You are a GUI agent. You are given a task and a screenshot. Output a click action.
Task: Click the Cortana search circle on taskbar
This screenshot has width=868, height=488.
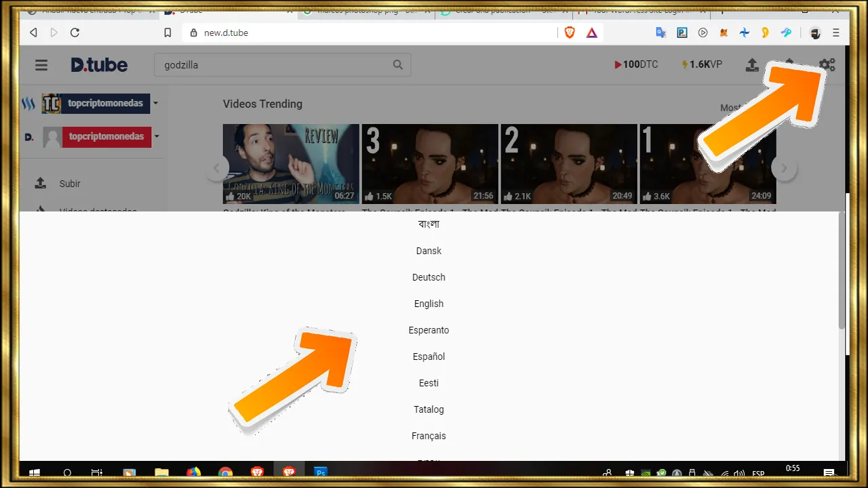[67, 473]
